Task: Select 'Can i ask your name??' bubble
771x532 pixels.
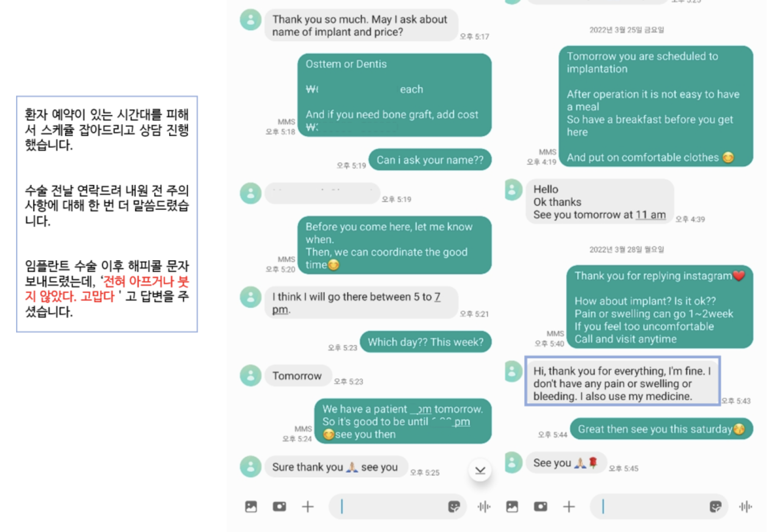Action: pos(430,160)
